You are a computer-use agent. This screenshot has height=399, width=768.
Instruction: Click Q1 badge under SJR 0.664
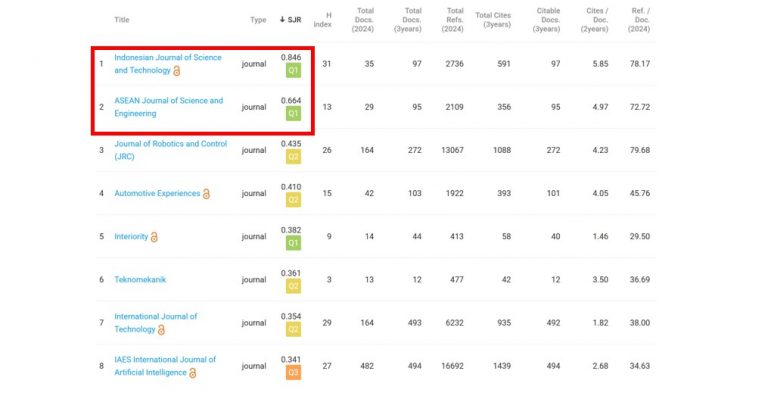coord(293,114)
